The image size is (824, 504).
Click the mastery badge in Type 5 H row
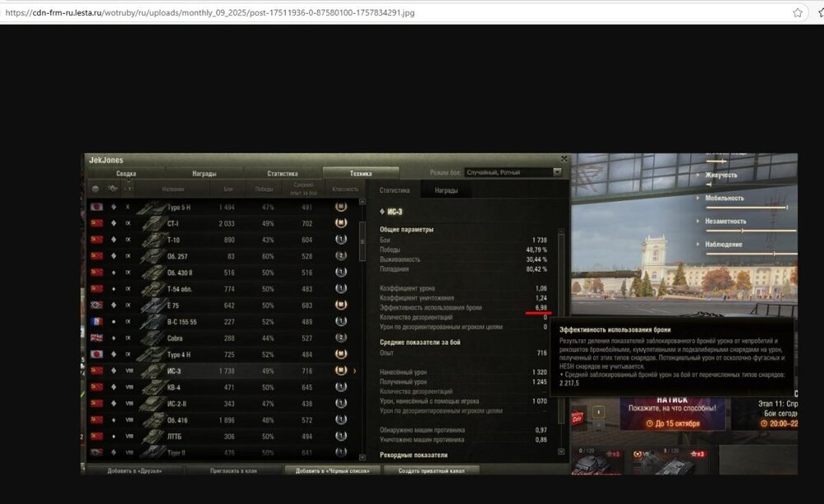pyautogui.click(x=341, y=207)
